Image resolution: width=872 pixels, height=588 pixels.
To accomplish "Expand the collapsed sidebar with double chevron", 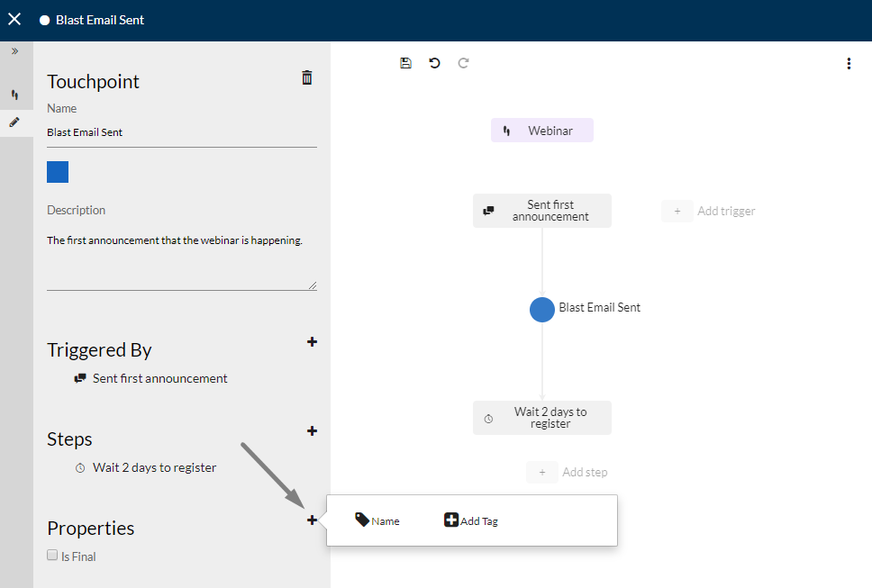I will point(15,51).
